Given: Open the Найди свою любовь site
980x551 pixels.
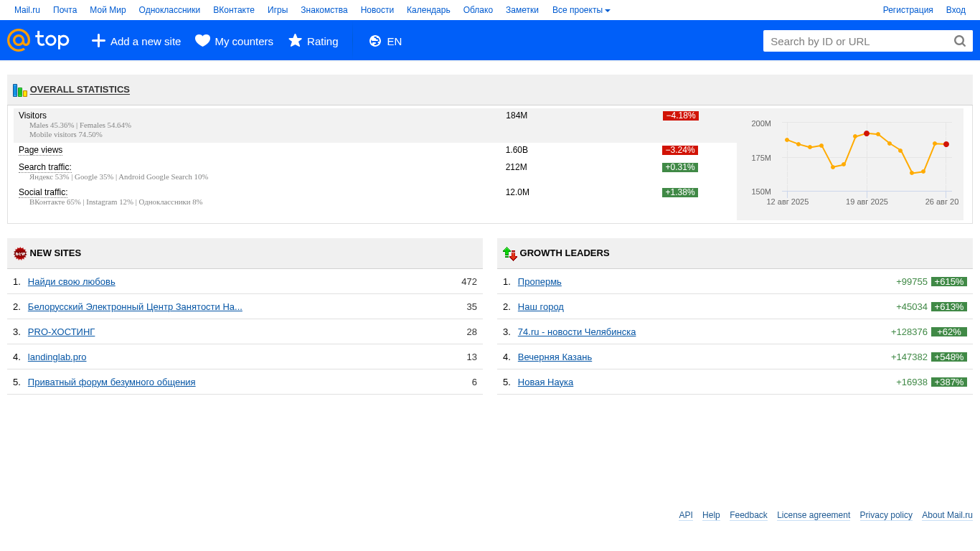Looking at the screenshot, I should tap(72, 282).
